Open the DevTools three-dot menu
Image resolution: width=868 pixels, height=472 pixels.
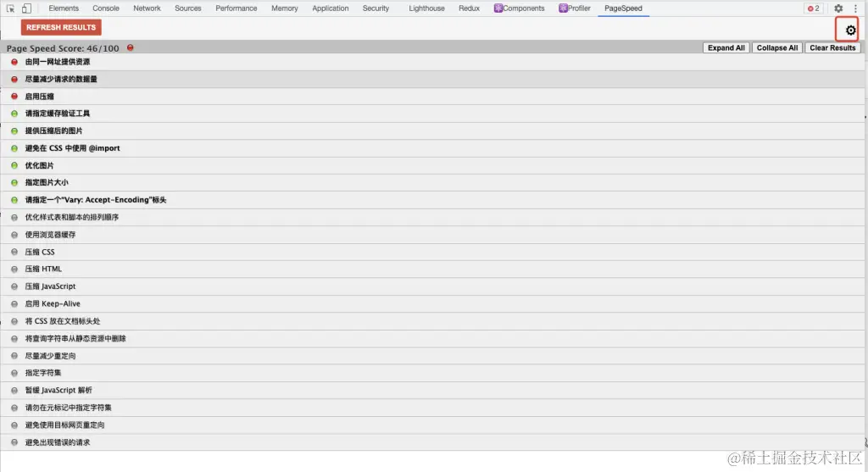point(855,8)
